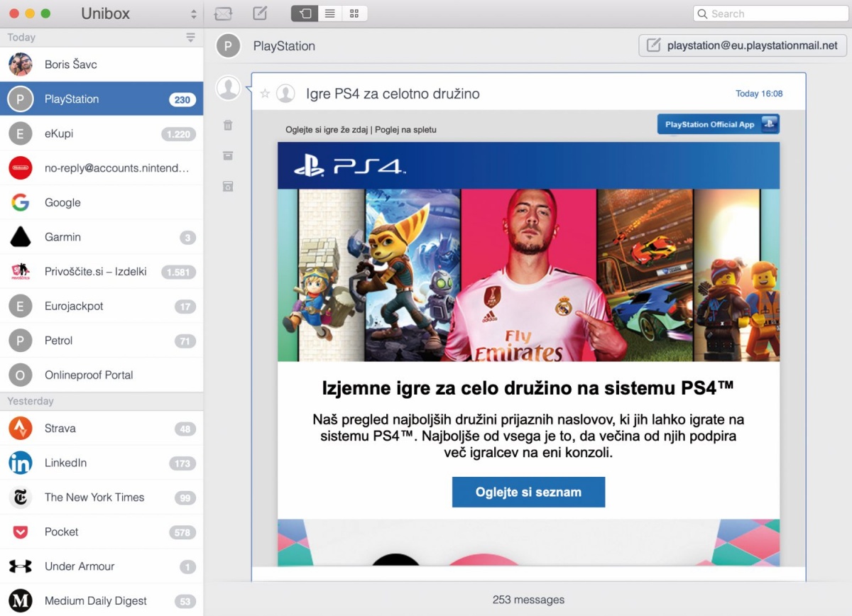
Task: Click the Rocket League cars image
Action: [x=645, y=275]
